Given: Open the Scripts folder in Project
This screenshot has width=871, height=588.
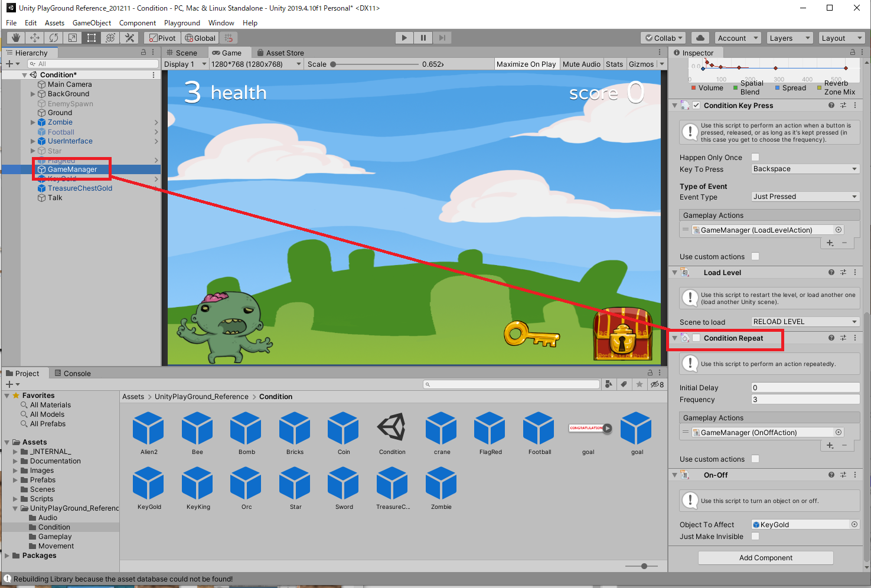Looking at the screenshot, I should pos(41,499).
